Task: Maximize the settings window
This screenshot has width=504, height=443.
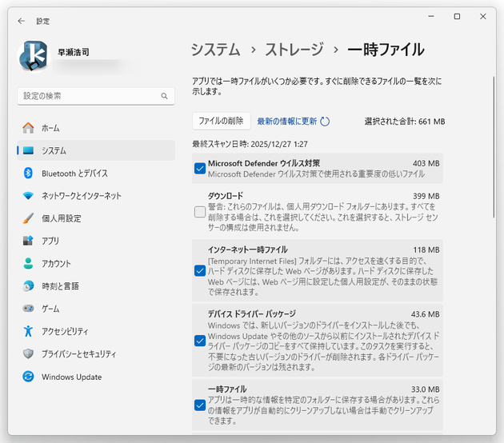Action: coord(457,16)
